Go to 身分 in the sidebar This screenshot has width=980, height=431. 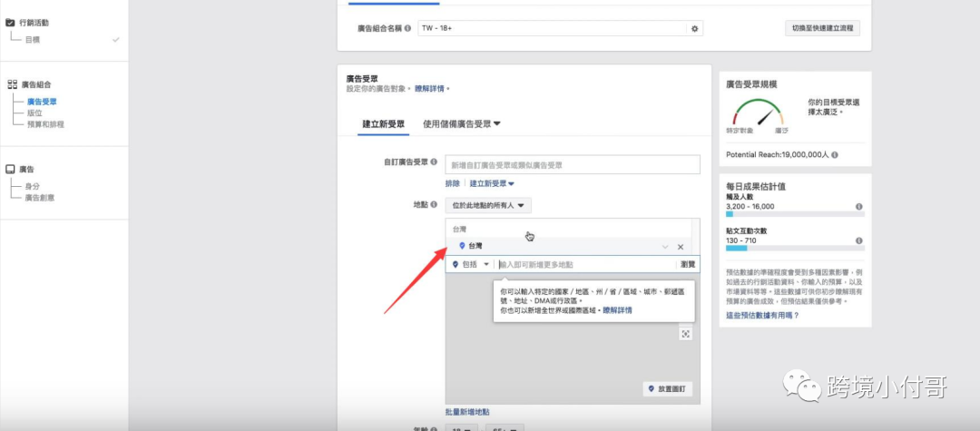point(33,186)
